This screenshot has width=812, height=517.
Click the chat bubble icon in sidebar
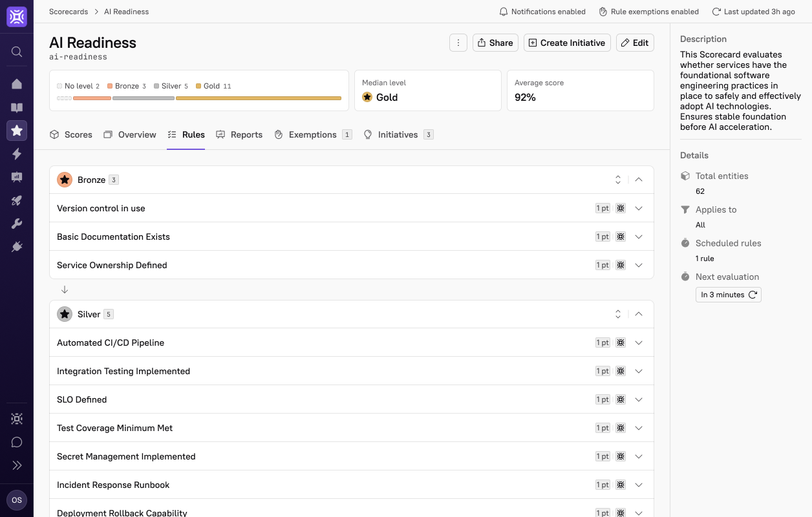17,442
